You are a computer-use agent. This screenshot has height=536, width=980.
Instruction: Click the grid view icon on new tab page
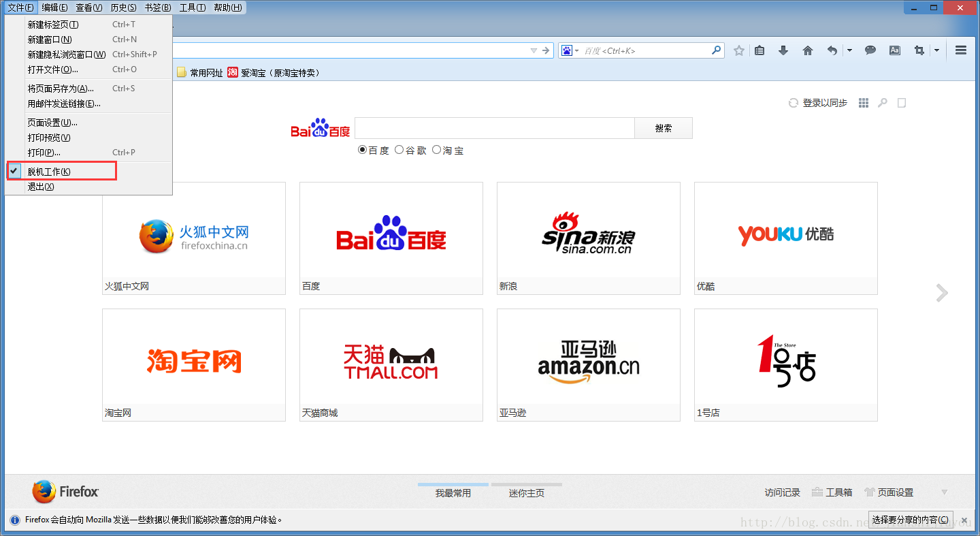[x=864, y=103]
